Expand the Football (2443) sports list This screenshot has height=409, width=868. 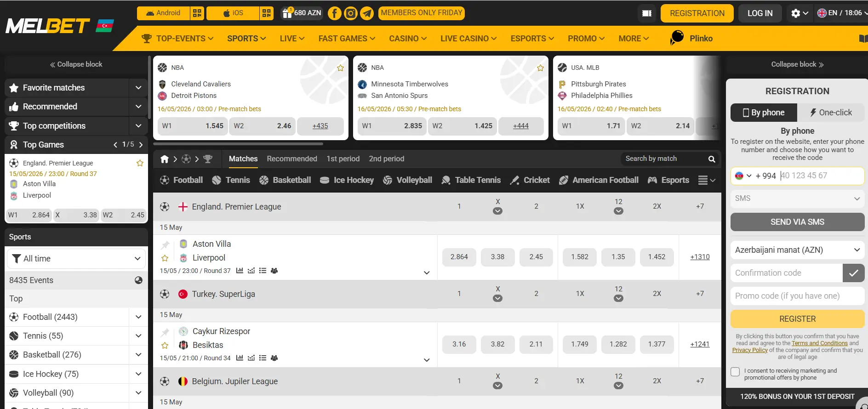point(138,317)
